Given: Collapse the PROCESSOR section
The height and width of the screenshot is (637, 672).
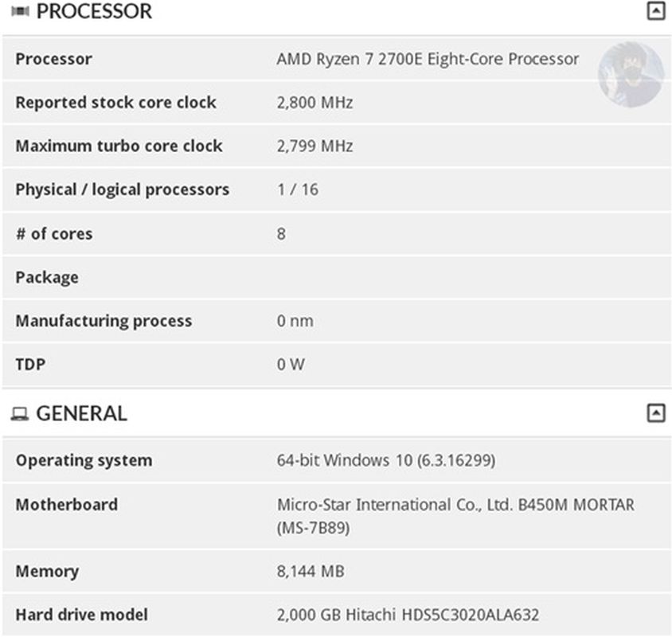Looking at the screenshot, I should pos(655,11).
